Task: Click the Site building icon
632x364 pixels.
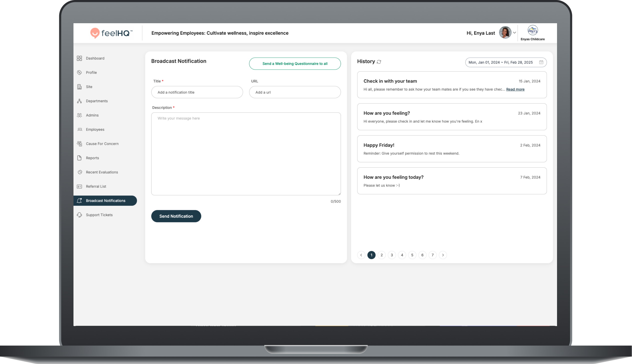Action: (79, 87)
